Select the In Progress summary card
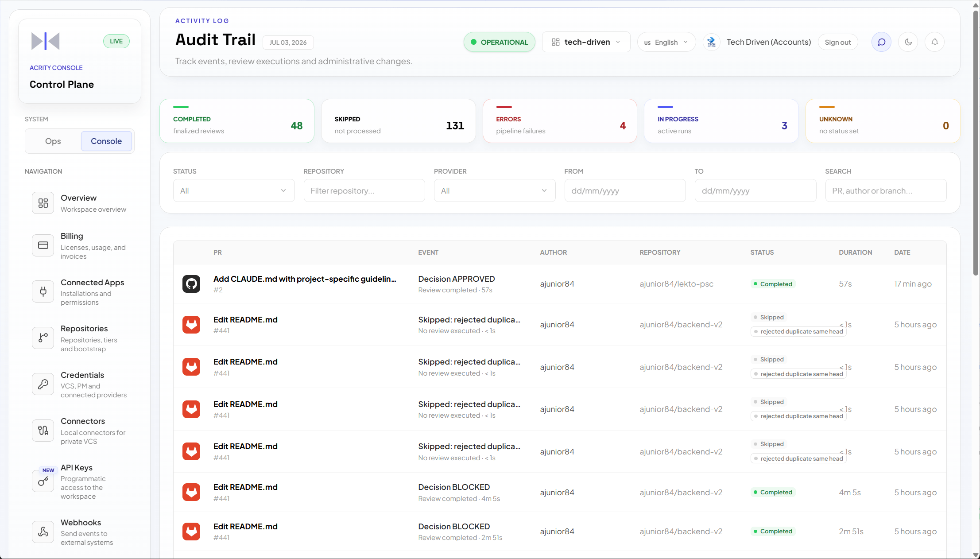Viewport: 980px width, 559px height. 721,121
